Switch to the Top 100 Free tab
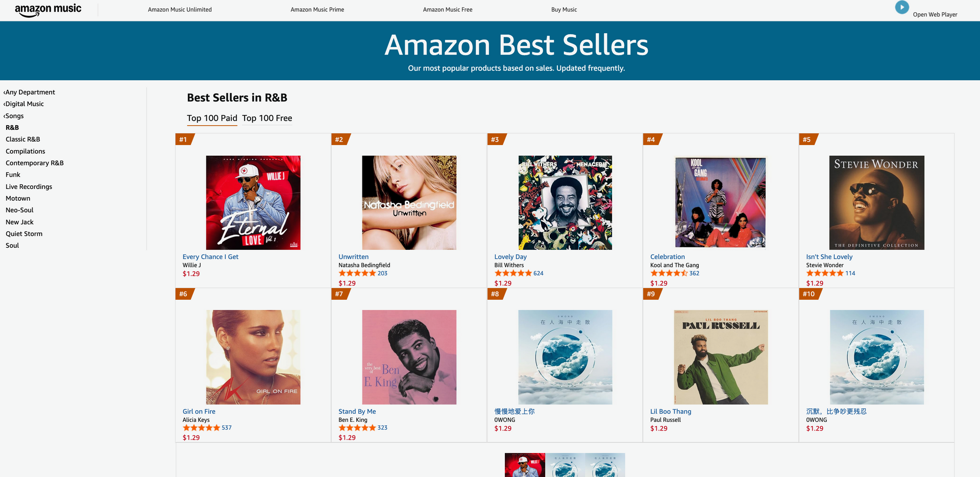This screenshot has width=980, height=477. click(267, 118)
